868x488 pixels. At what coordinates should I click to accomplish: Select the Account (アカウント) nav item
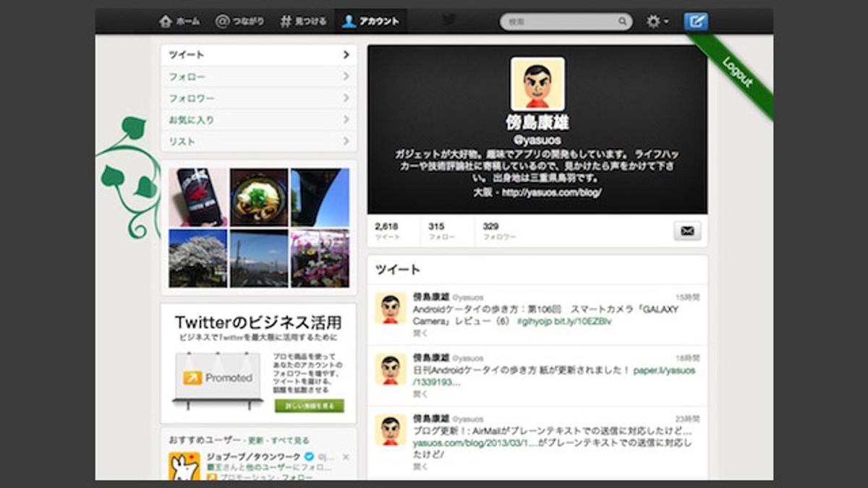(x=370, y=22)
